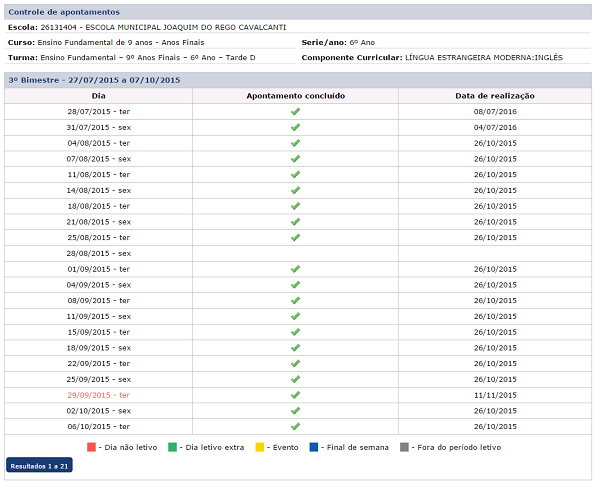Viewport: 600px width, 496px height.
Task: Click the red 'Dia não letivo' legend swatch
Action: [x=91, y=447]
